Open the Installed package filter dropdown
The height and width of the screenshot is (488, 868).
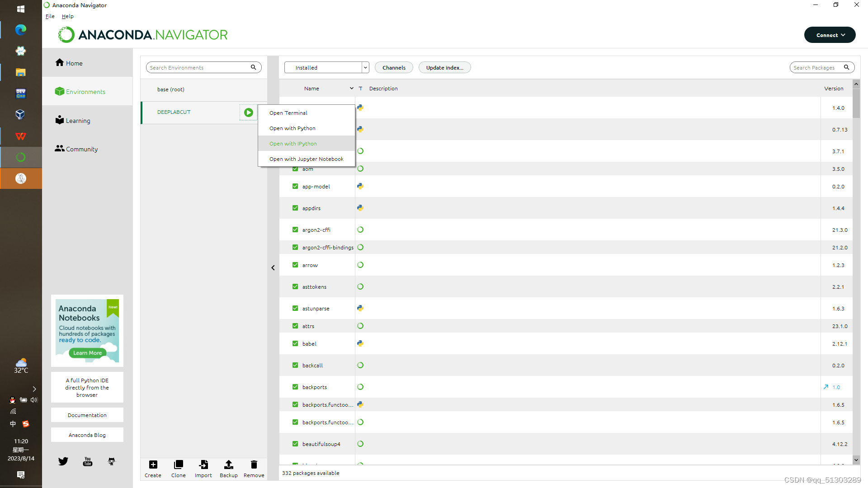point(327,67)
